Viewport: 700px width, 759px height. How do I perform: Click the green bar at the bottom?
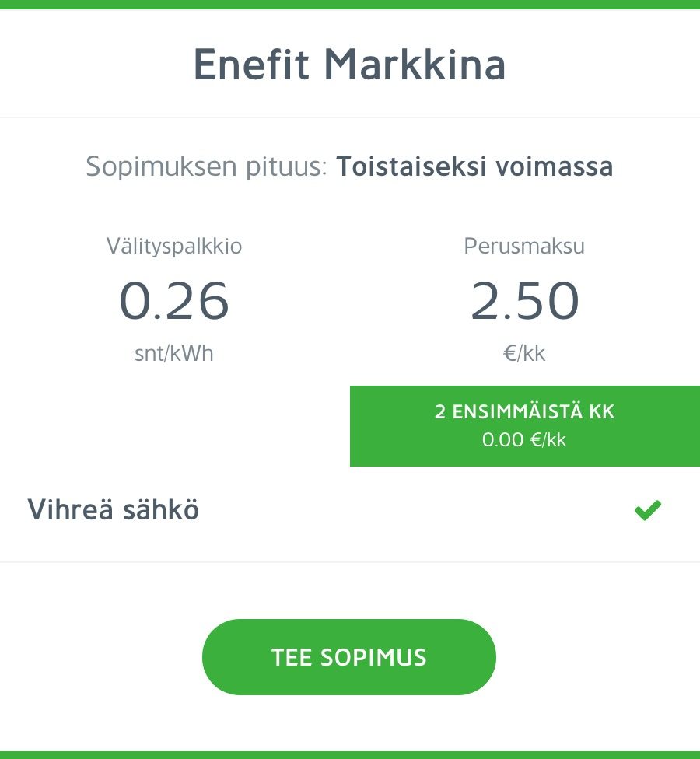point(350,754)
